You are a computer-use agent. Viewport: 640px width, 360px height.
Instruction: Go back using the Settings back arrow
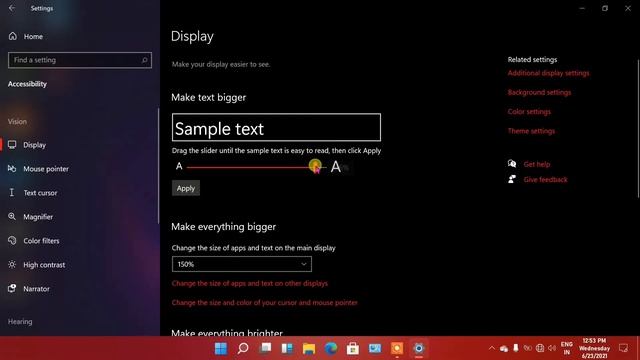click(12, 8)
